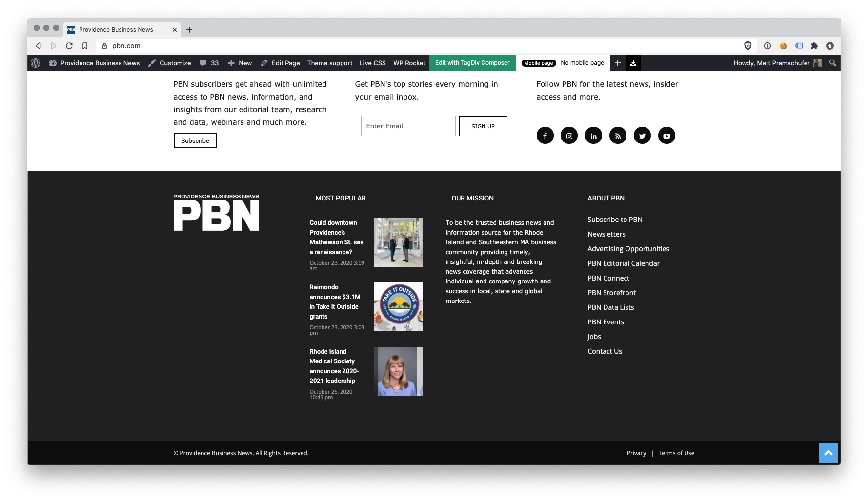Click Edit Page in admin bar
Screen dimensions: 868x501
(280, 63)
